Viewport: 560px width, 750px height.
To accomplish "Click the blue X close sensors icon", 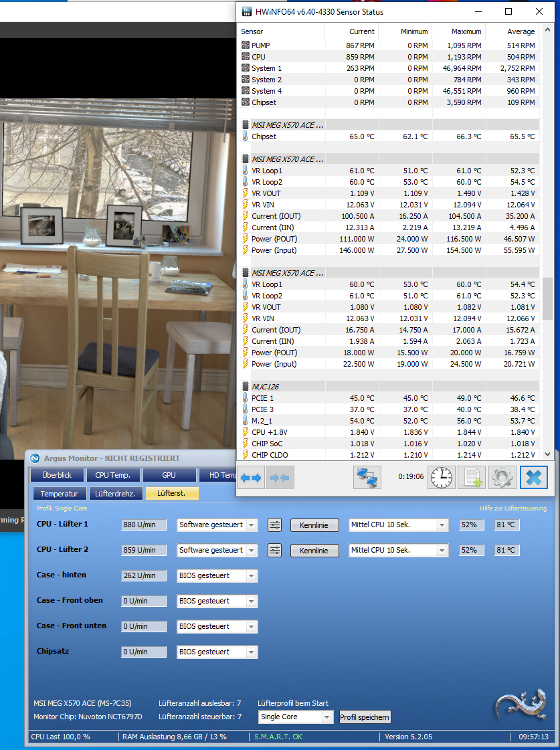I will click(534, 477).
